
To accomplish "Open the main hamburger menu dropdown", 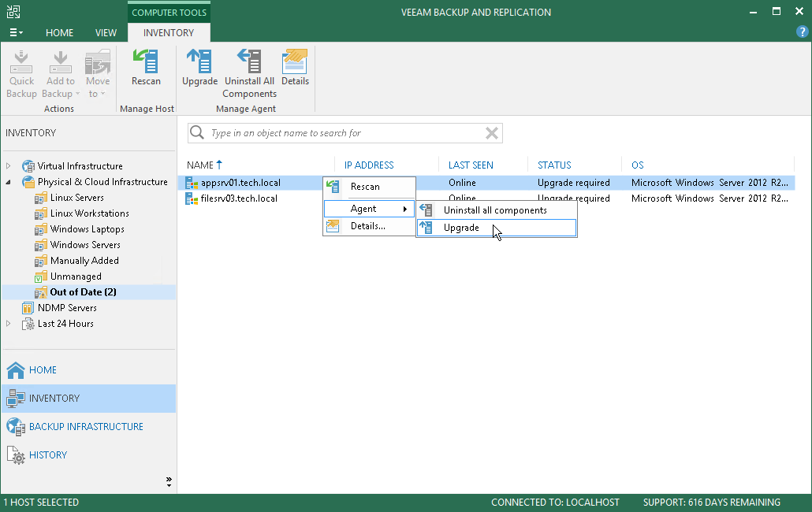I will [16, 32].
